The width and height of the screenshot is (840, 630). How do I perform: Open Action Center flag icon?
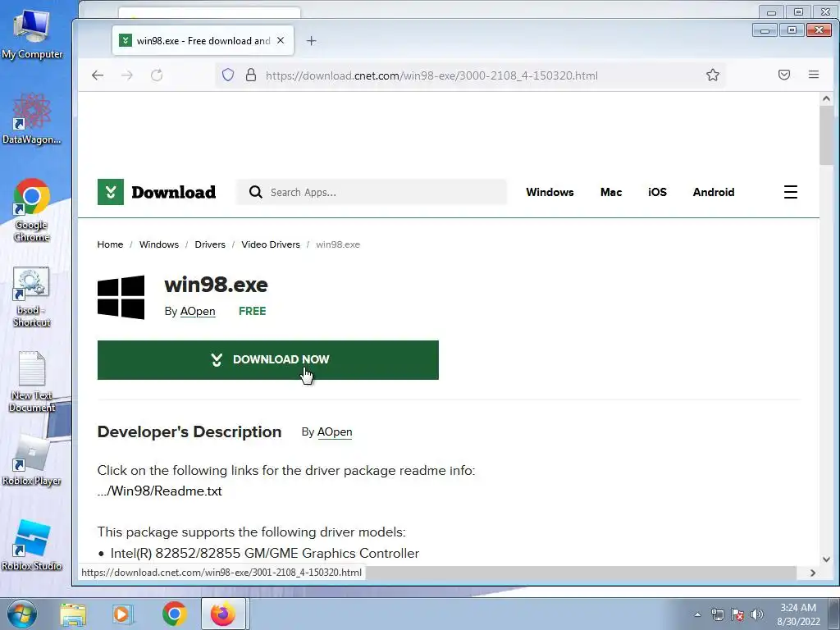tap(737, 614)
